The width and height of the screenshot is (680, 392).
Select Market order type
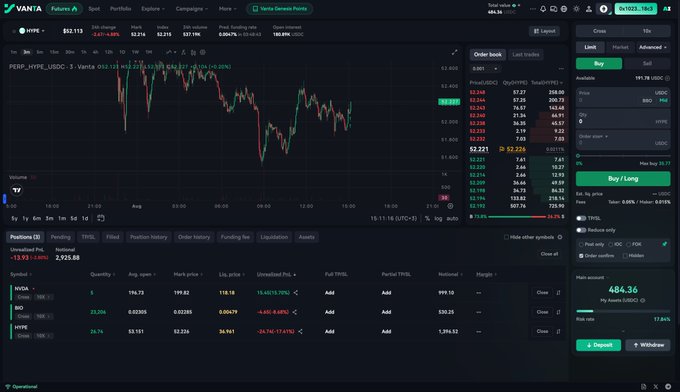[x=620, y=47]
